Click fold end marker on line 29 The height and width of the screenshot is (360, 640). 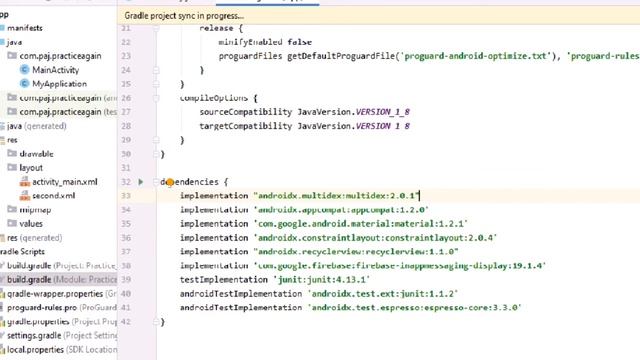156,140
